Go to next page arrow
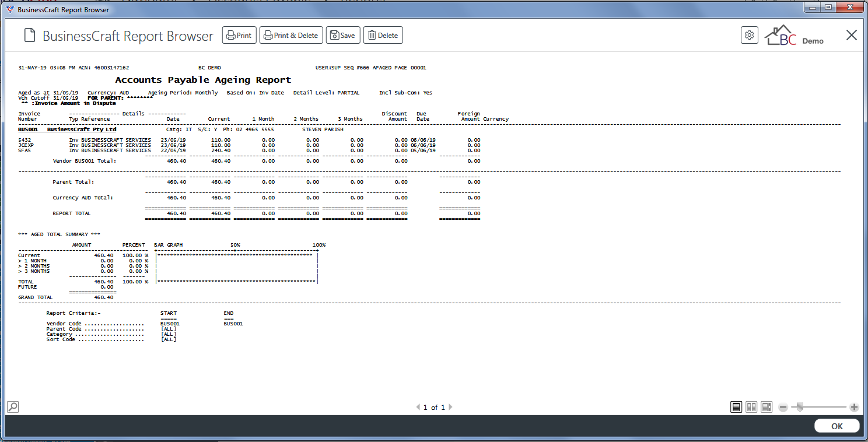 [450, 407]
